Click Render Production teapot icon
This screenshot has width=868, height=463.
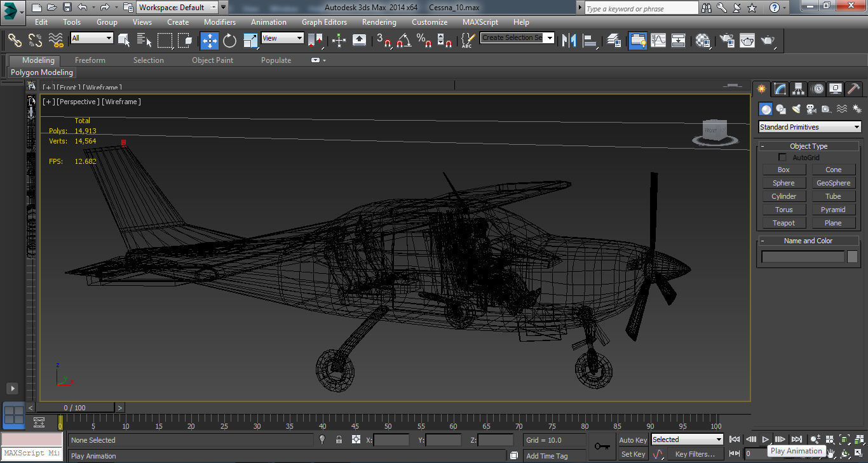768,41
